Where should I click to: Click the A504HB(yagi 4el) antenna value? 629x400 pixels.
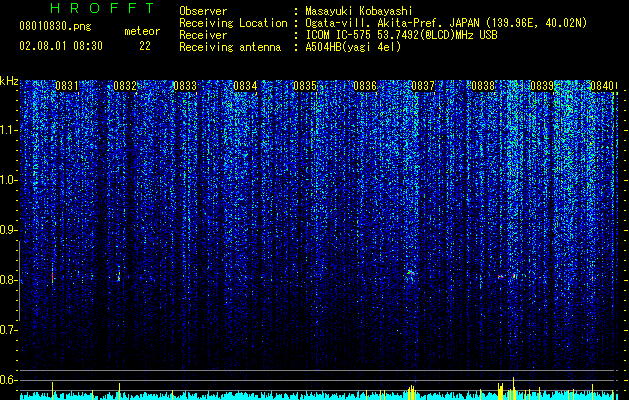[x=353, y=47]
